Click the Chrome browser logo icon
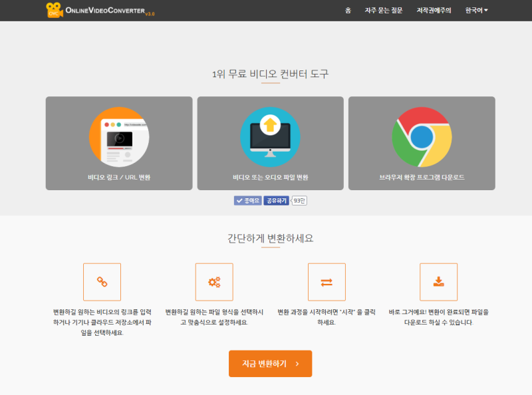This screenshot has width=532, height=395. click(422, 137)
